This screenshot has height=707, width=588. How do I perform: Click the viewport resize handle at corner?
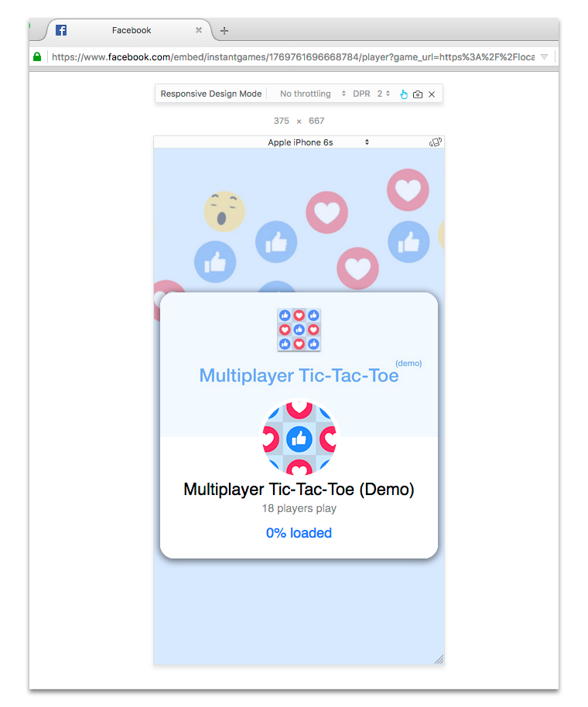439,659
